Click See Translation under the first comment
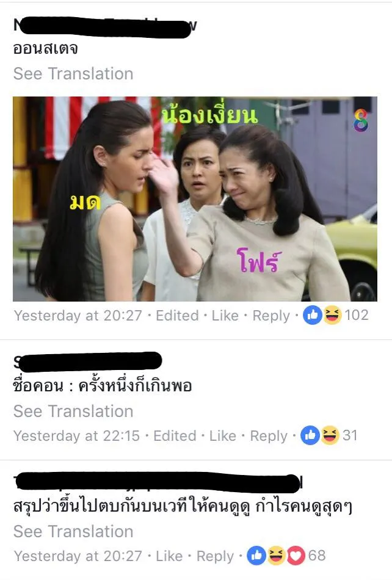Screen dimensions: 392x580 coord(73,74)
